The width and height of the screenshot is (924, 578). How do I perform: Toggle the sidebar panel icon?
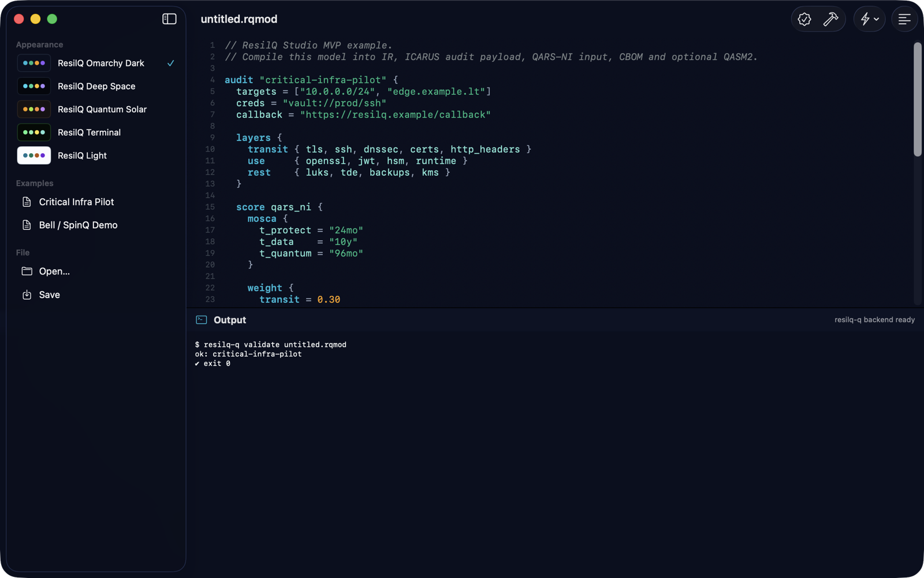tap(169, 19)
